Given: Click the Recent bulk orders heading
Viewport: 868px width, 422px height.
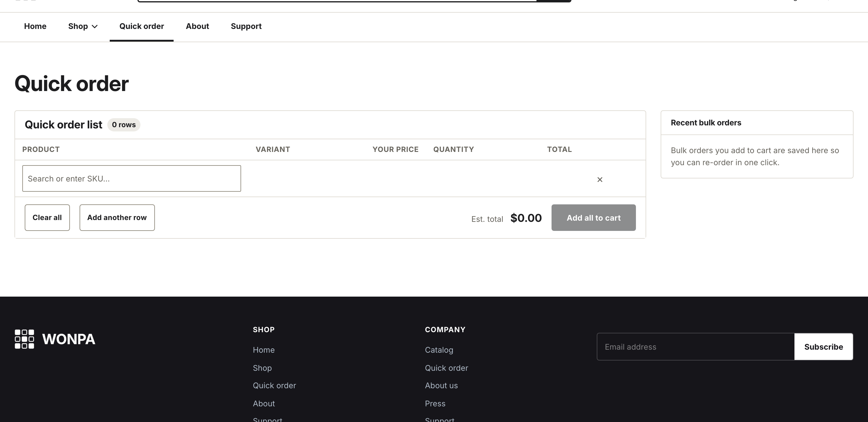Looking at the screenshot, I should (706, 123).
